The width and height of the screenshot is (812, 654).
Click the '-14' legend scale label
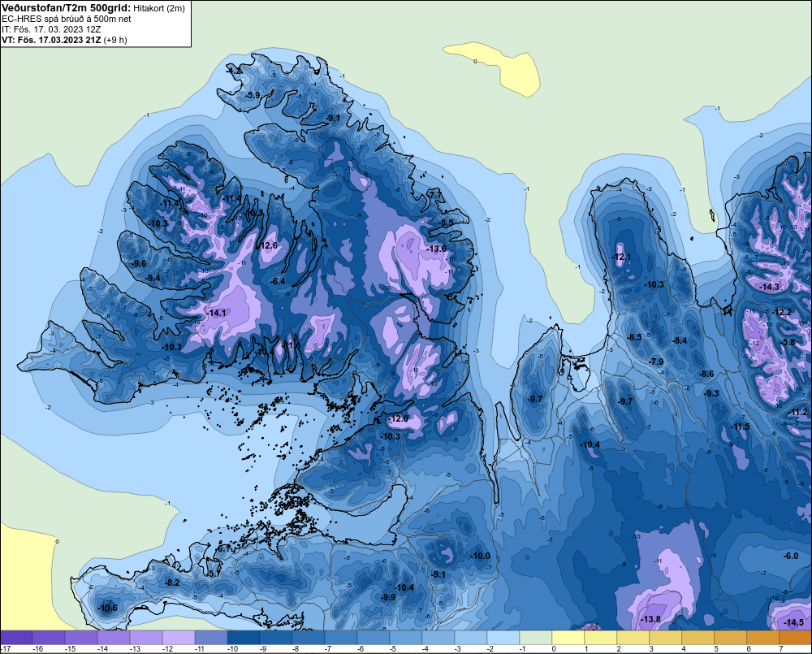102,649
